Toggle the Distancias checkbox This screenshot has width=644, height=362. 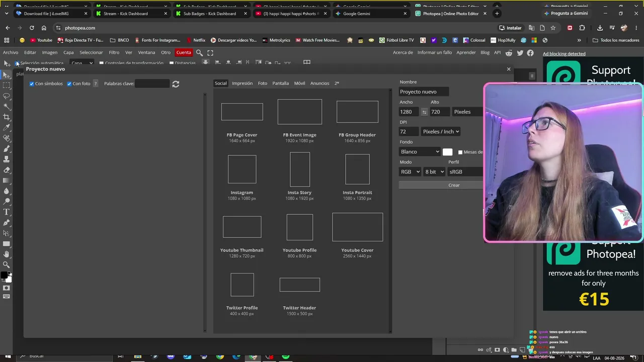click(172, 63)
